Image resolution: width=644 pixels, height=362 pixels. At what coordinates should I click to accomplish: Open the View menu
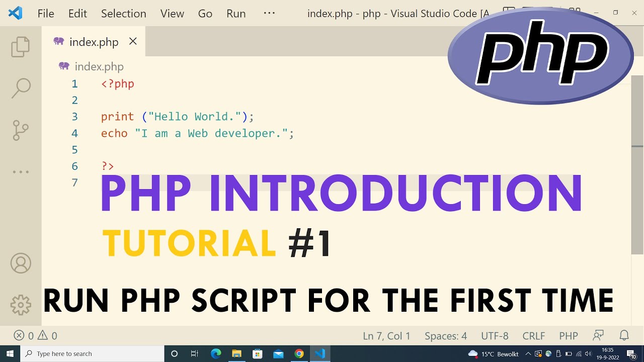(x=172, y=14)
